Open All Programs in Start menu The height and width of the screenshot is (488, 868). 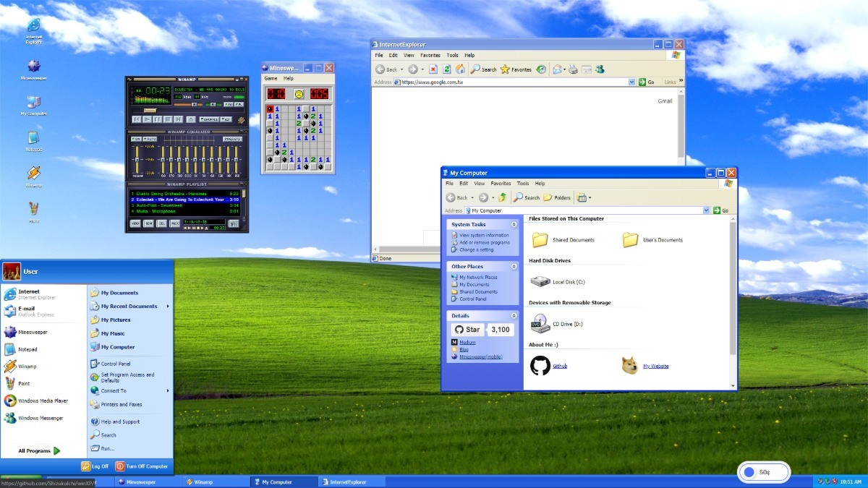40,450
